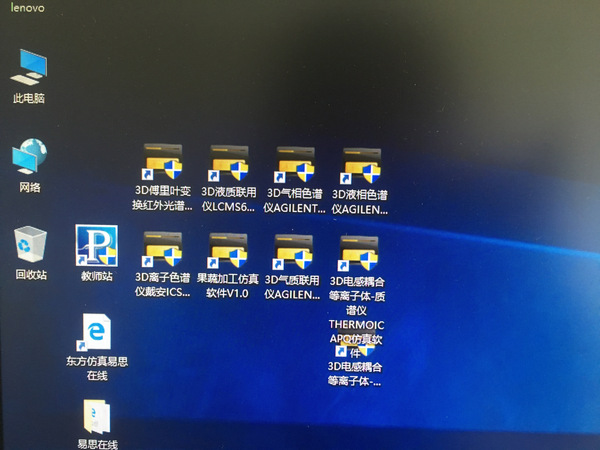Screen dimensions: 600x450
Task: Select the 3D气相色谱仪AGILENT shortcut icon
Action: [x=294, y=163]
